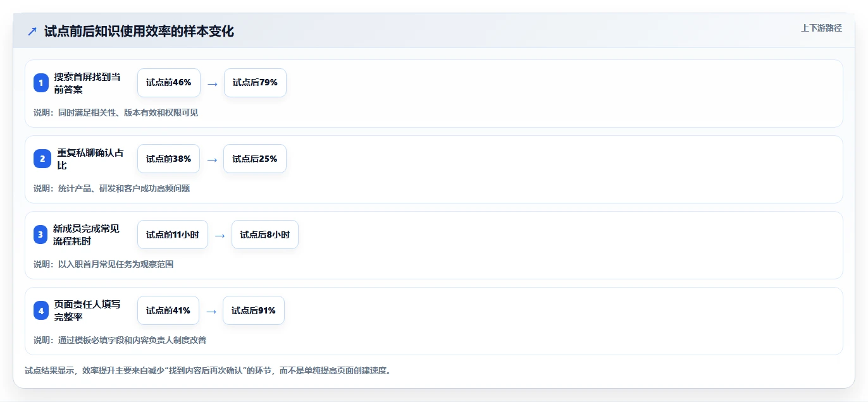Click the trend arrow icon beside the title

32,32
